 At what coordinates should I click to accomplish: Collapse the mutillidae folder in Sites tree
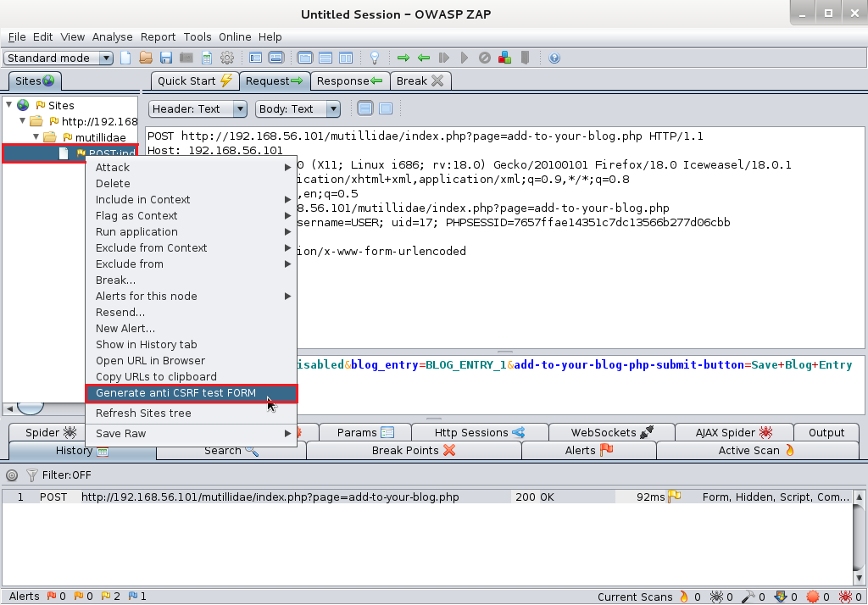[36, 136]
